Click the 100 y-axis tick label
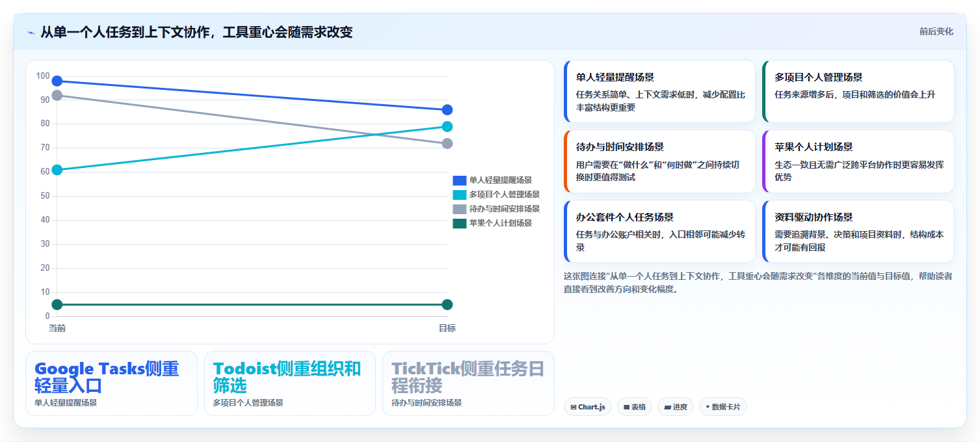Image resolution: width=980 pixels, height=442 pixels. point(43,76)
